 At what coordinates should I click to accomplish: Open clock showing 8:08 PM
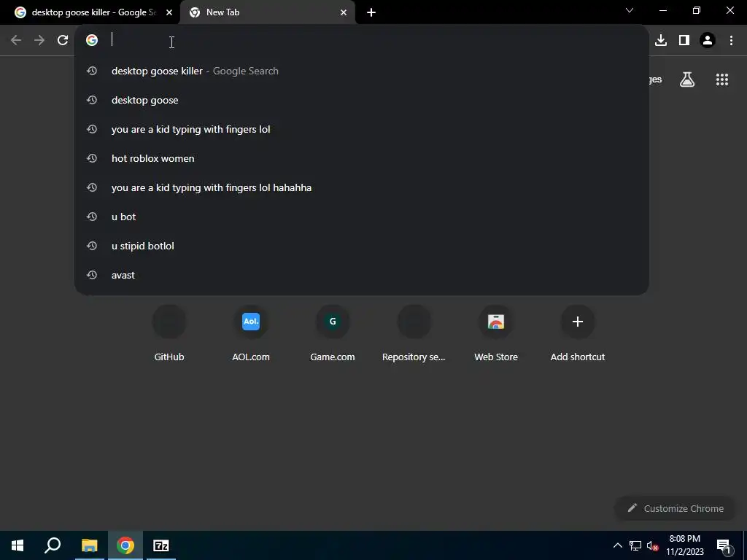point(684,545)
